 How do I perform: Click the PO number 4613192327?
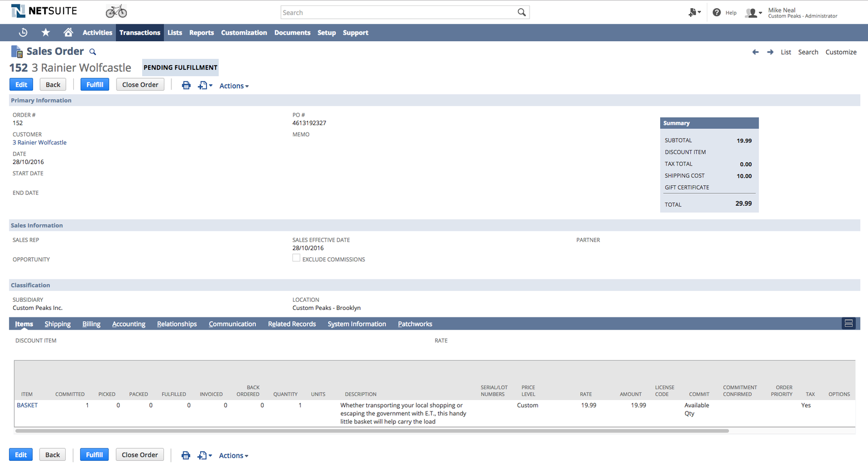pos(309,123)
